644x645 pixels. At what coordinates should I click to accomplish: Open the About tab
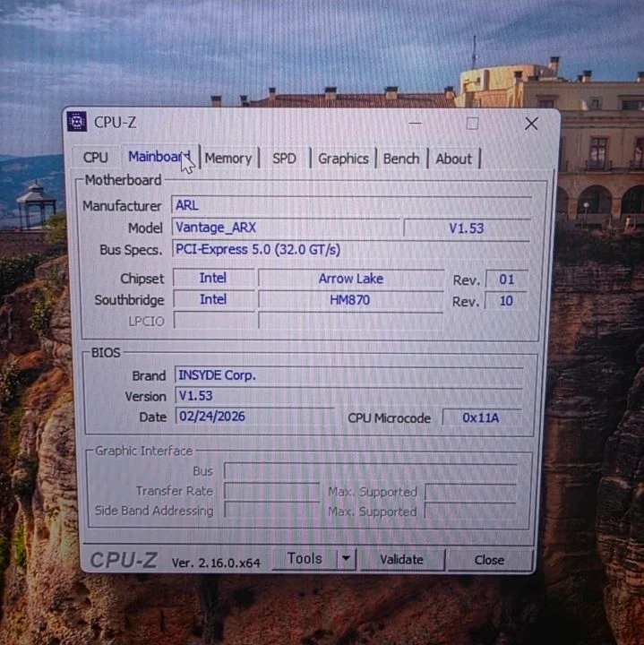tap(453, 159)
